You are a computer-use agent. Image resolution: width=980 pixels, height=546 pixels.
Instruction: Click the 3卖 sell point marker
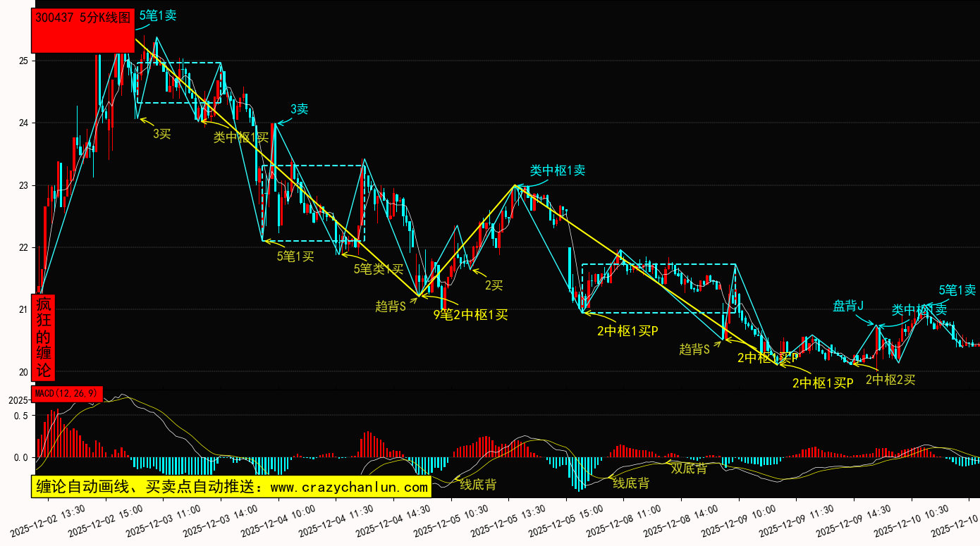pos(299,108)
